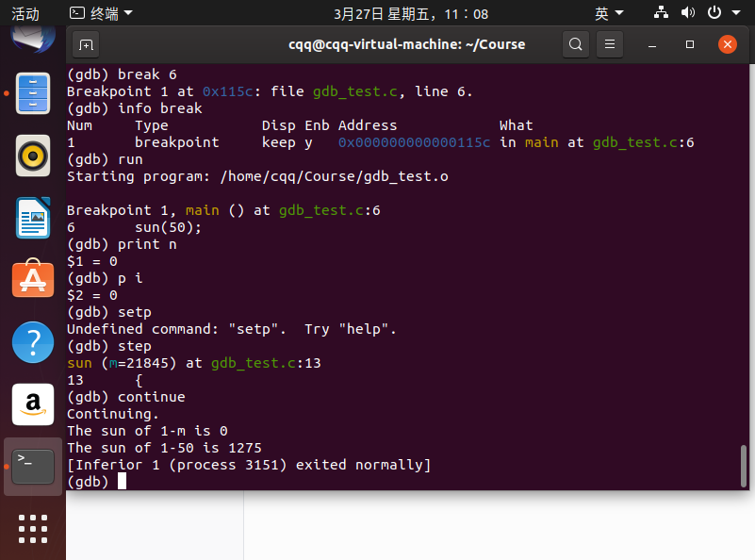Open new tab in terminal
Image resolution: width=755 pixels, height=560 pixels.
(86, 44)
